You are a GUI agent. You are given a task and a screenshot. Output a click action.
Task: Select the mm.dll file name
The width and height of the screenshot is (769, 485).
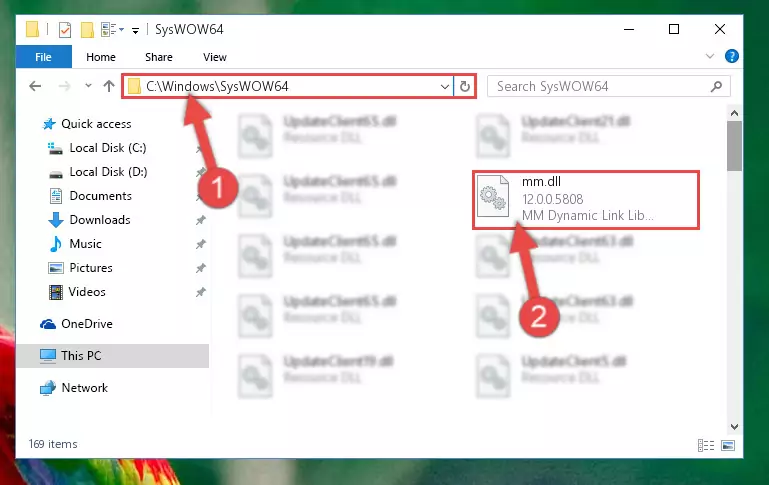pyautogui.click(x=541, y=181)
